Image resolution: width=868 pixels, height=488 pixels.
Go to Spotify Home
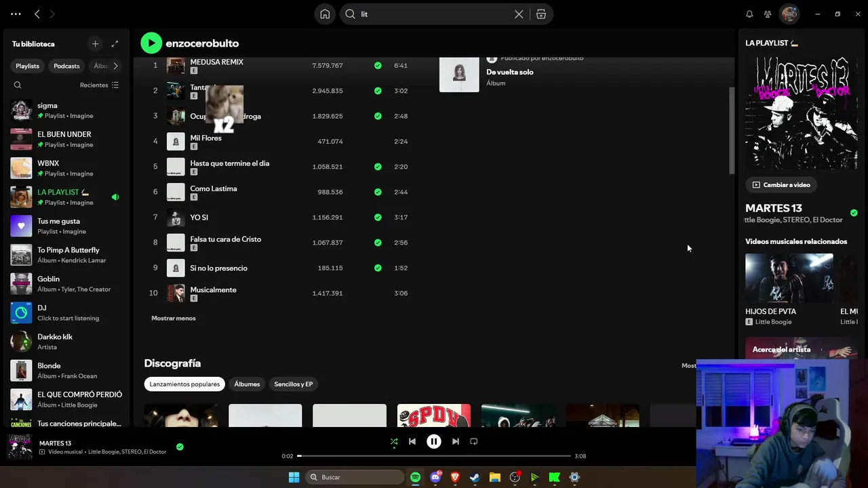tap(325, 14)
